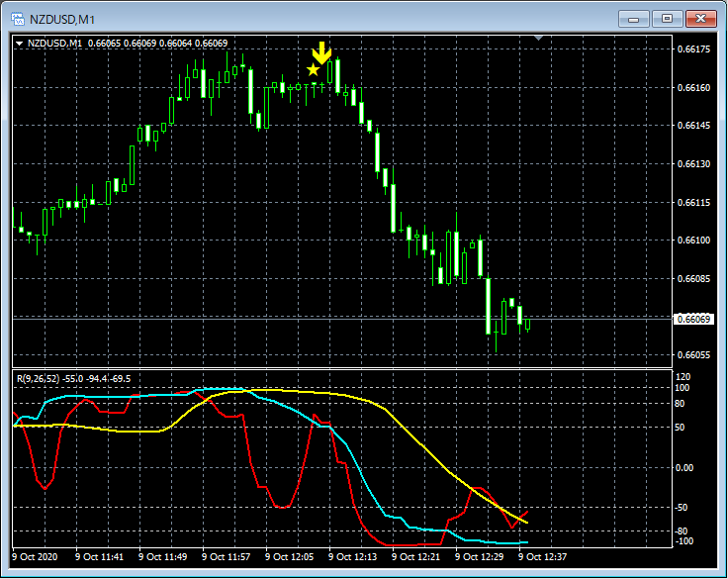Click the current price label 0.66069

[x=693, y=320]
